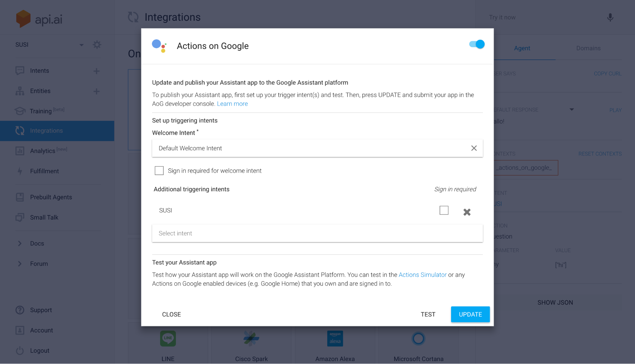Expand the Docs section chevron

coord(20,243)
